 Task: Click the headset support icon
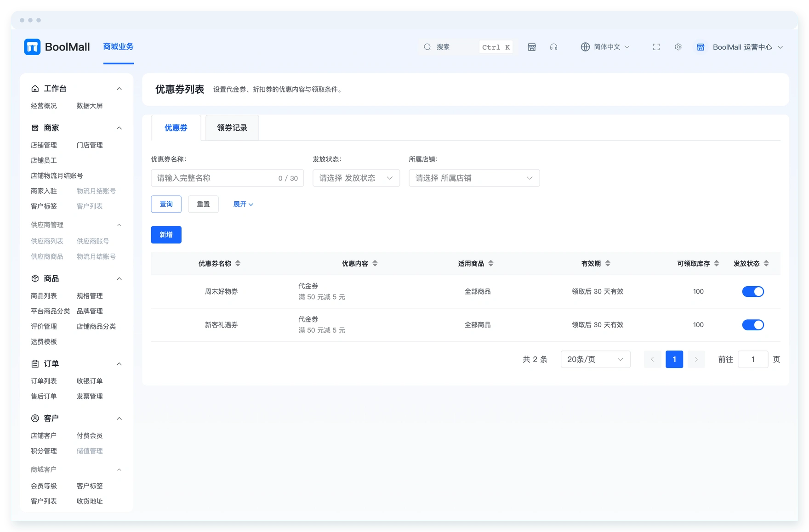point(553,47)
